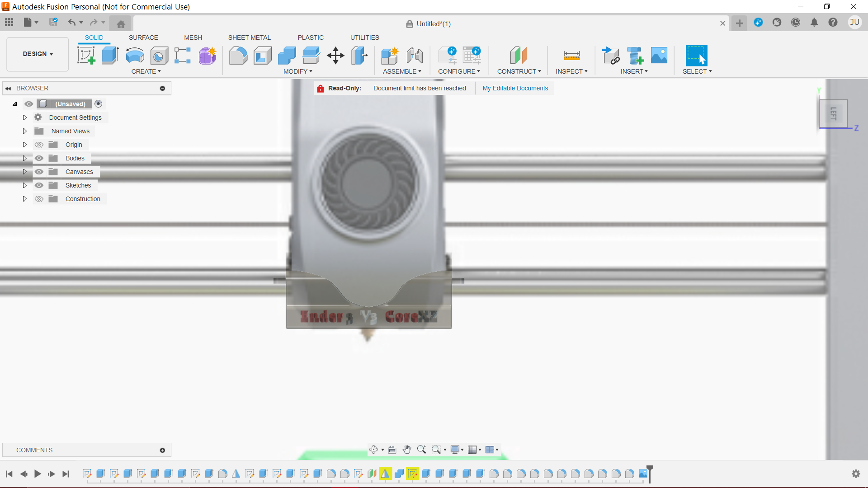
Task: Select the Extrude tool
Action: (x=110, y=56)
